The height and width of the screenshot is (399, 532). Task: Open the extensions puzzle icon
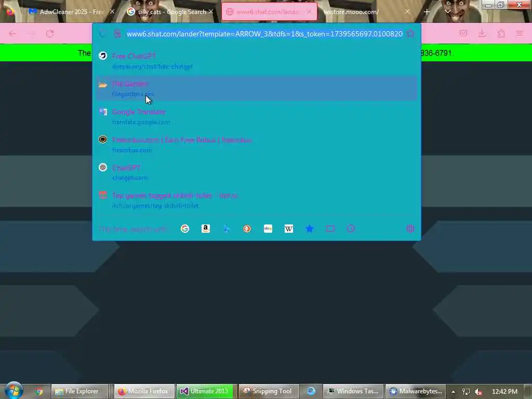click(501, 33)
